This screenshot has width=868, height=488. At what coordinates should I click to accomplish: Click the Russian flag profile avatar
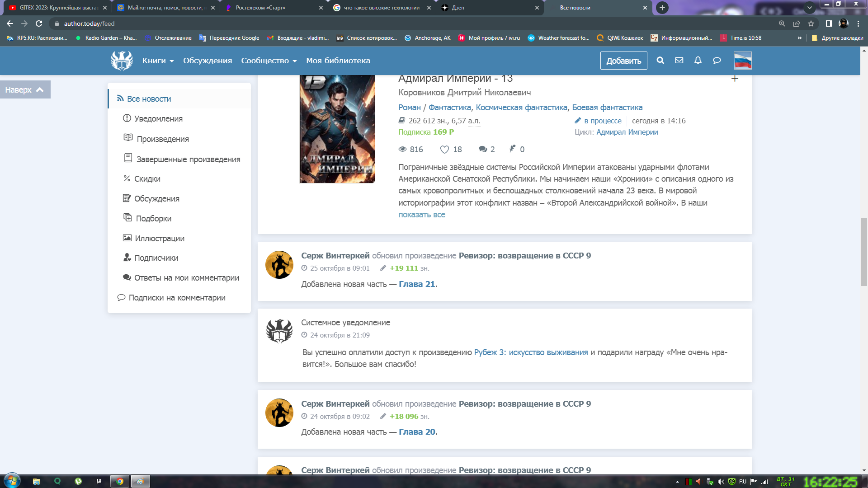(743, 61)
